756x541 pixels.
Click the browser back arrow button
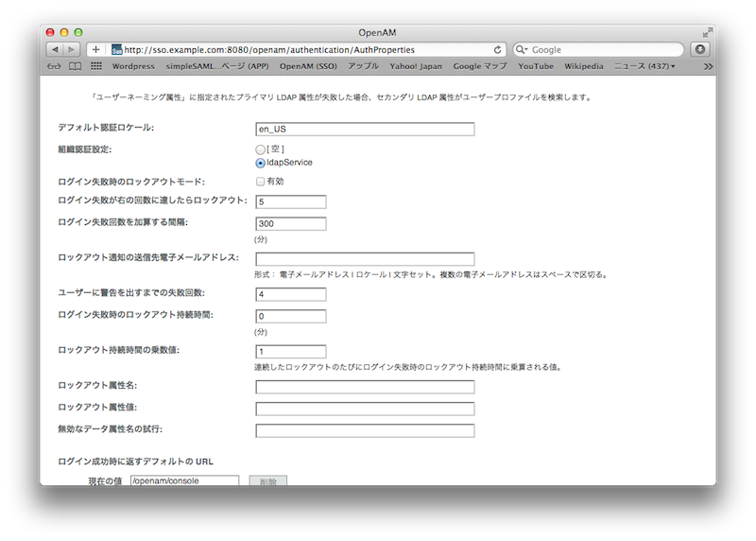[55, 49]
